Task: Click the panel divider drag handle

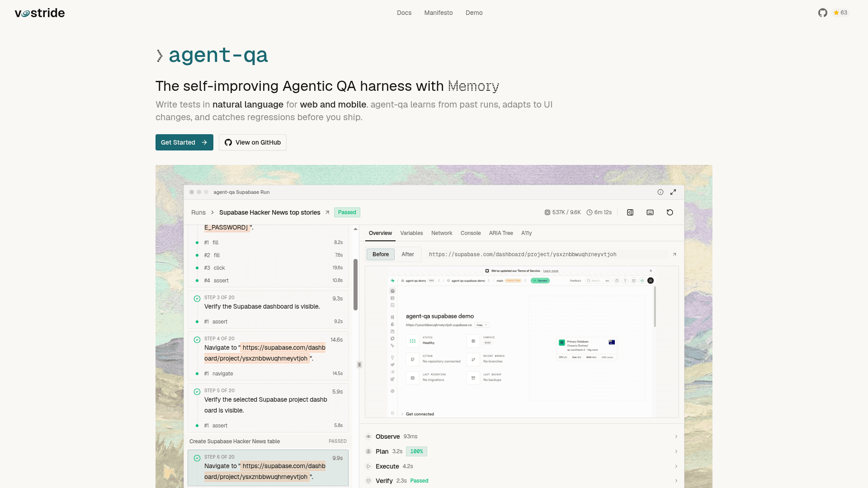Action: tap(359, 365)
